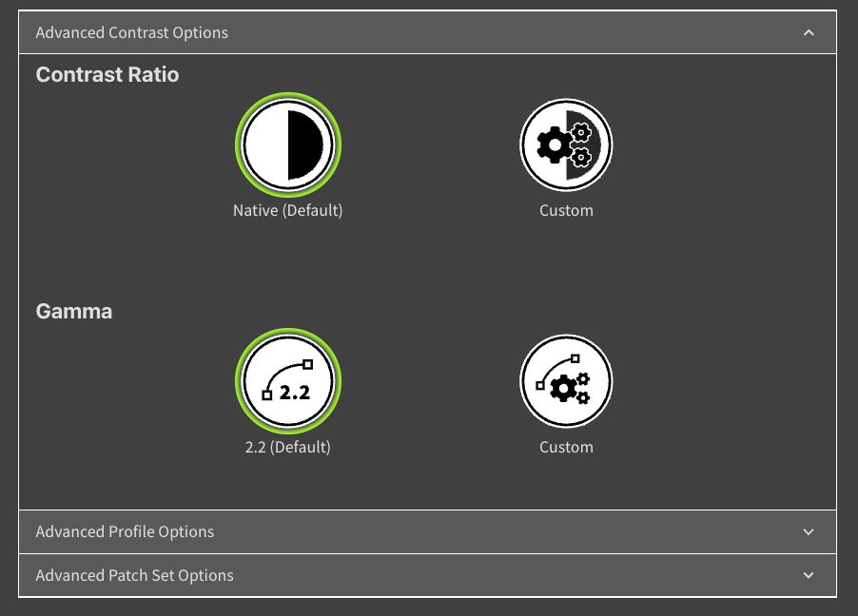Click the "Contrast Ratio" section heading

107,74
